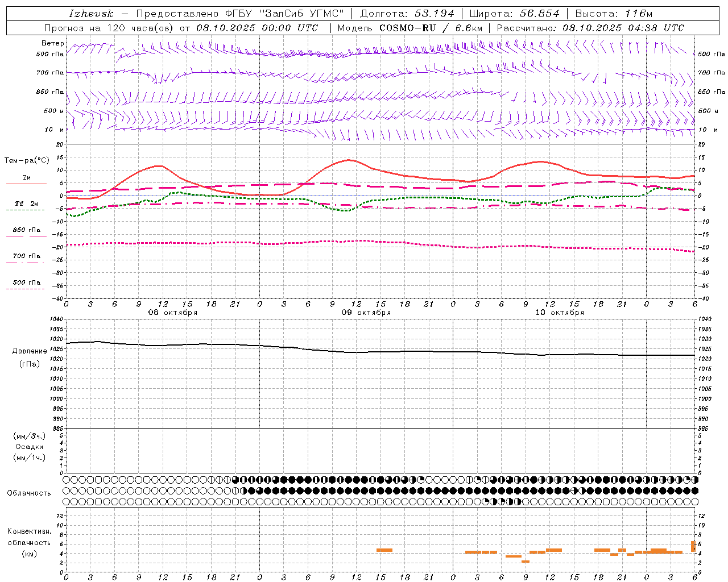Click the Осадки panel label
Viewport: 728px width, 582px height.
coord(29,447)
